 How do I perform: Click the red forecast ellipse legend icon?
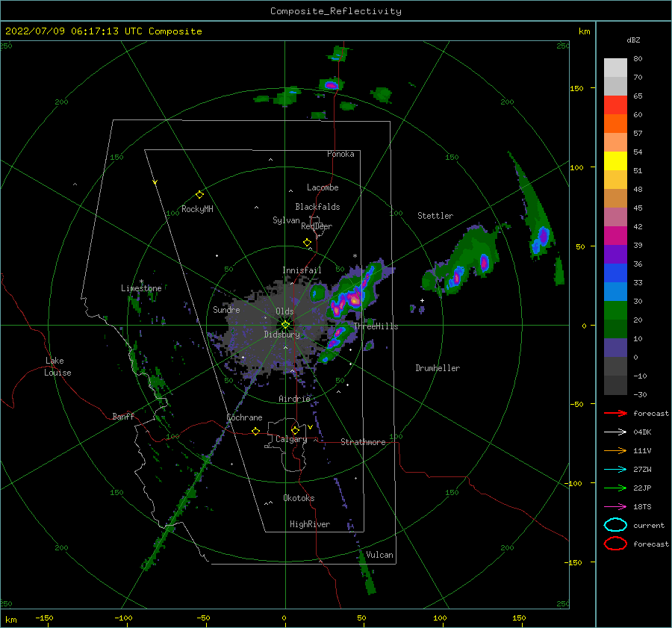[x=615, y=544]
